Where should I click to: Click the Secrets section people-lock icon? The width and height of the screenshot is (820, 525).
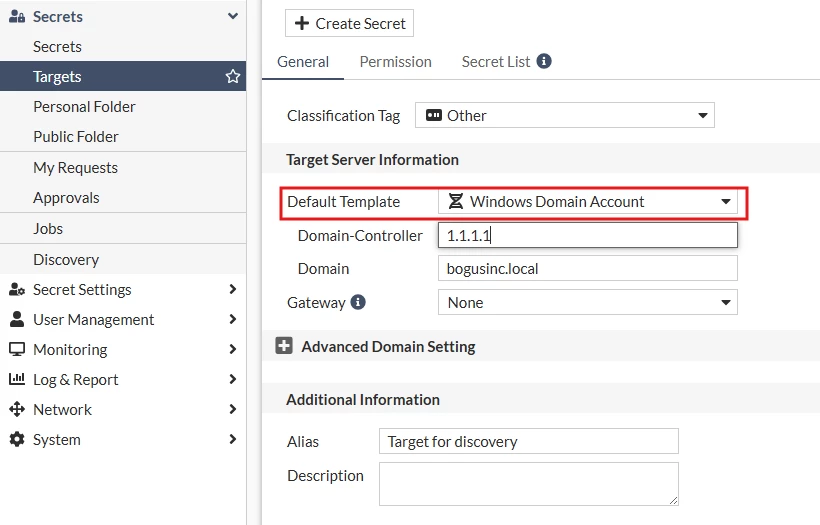click(x=17, y=16)
